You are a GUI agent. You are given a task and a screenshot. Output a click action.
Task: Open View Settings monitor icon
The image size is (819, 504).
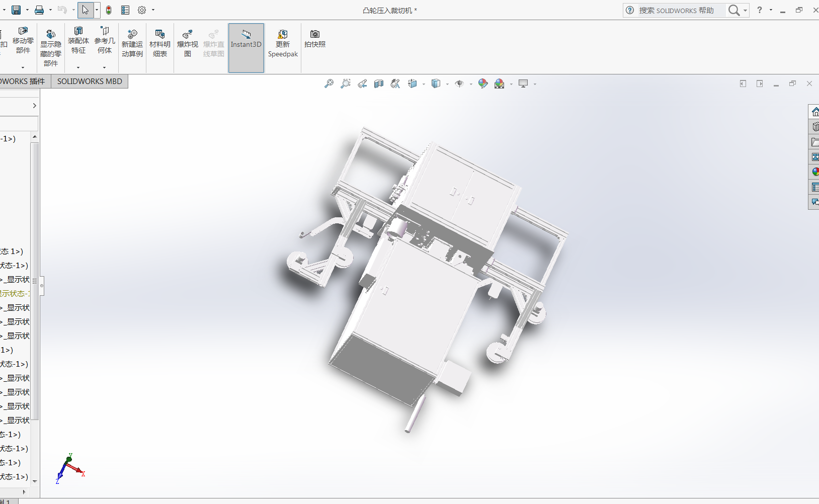coord(524,83)
